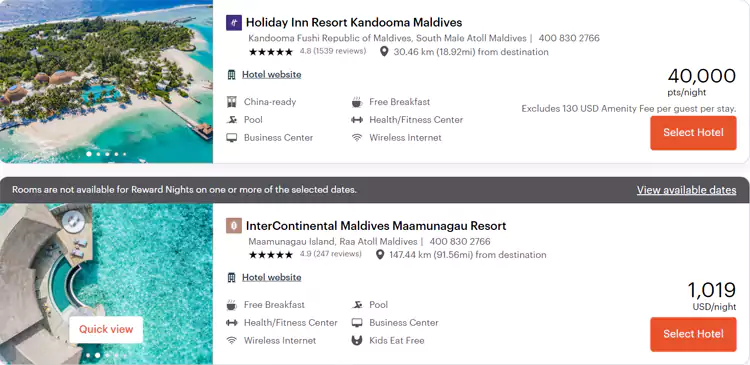Click the location pin next to 30.46 km
This screenshot has height=365, width=750.
[x=384, y=52]
